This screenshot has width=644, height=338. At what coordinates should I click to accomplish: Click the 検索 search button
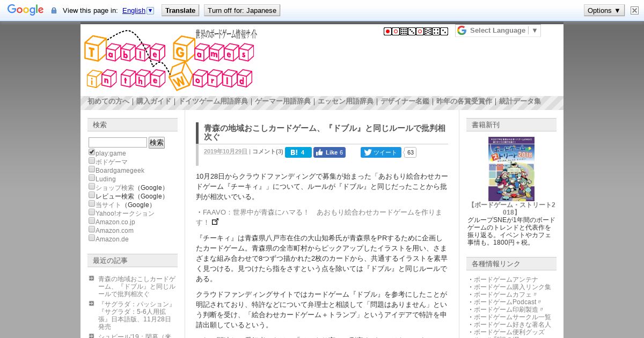157,143
